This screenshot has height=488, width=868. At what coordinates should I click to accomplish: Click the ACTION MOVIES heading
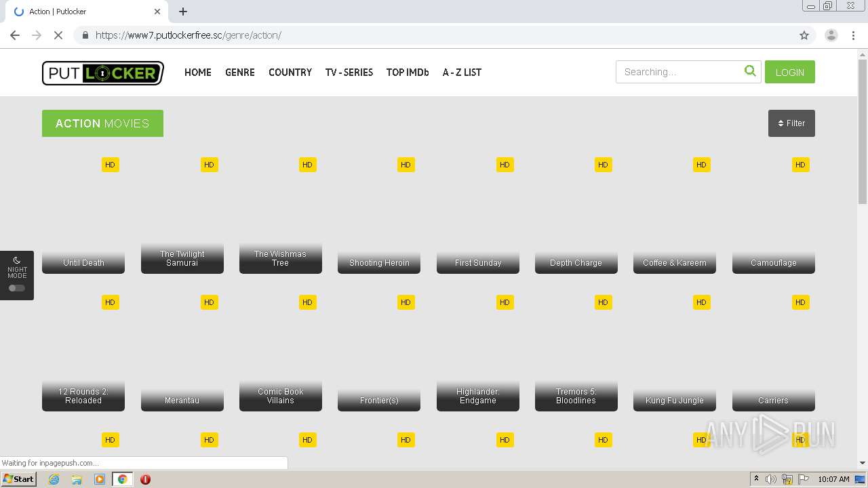point(102,123)
